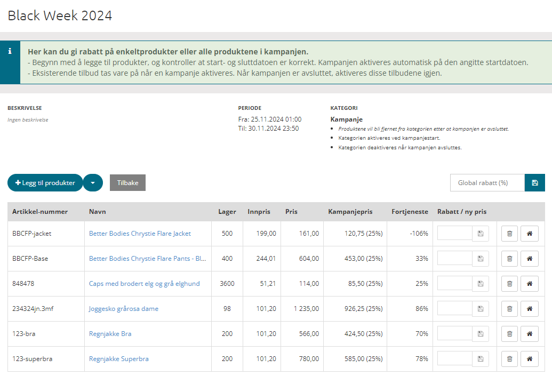Screen dimensions: 552x392
Task: Save discount for Joggesko grårosa dame row
Action: pyautogui.click(x=481, y=309)
